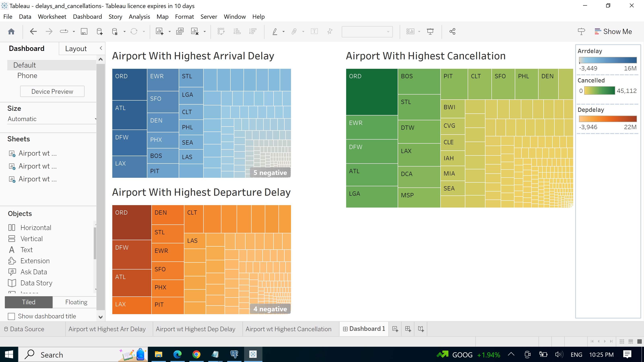This screenshot has width=644, height=362.
Task: Click the Device Preview button
Action: (x=52, y=91)
